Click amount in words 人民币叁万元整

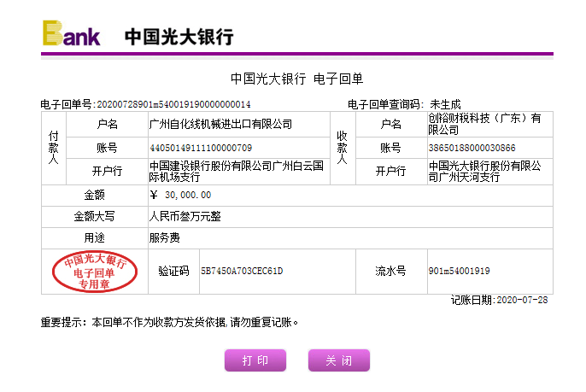click(185, 216)
